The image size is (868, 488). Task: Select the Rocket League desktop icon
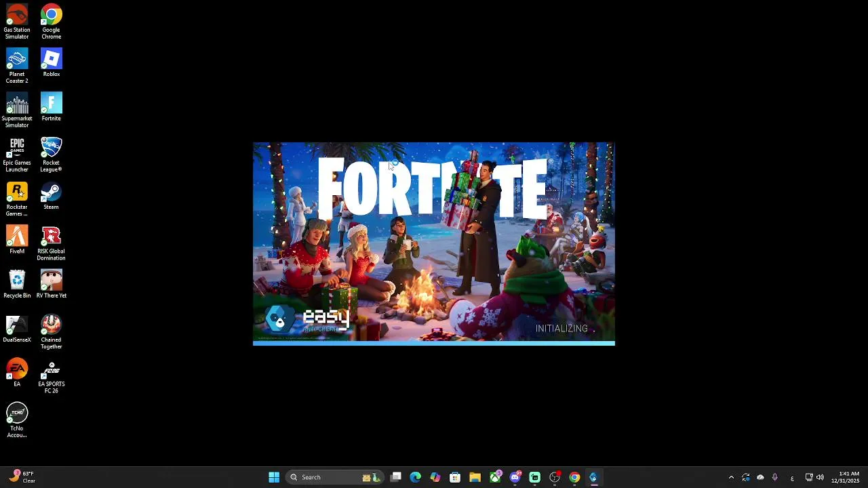(51, 155)
